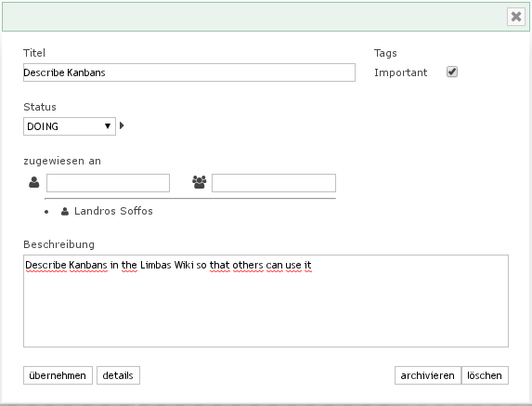Select the assigned user Landros Soffos
This screenshot has height=406, width=532.
click(x=113, y=211)
